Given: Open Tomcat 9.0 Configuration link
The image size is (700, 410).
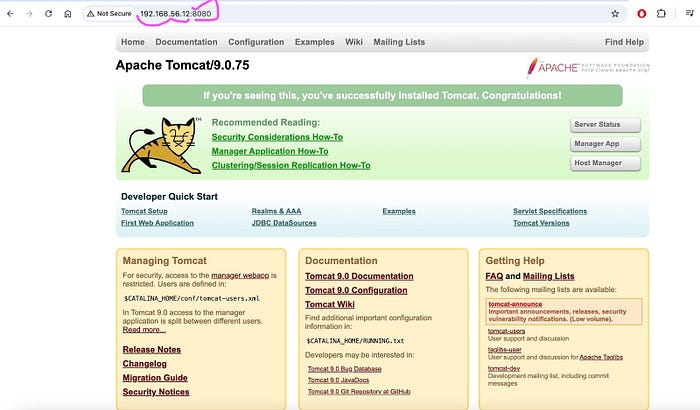Looking at the screenshot, I should [x=356, y=290].
